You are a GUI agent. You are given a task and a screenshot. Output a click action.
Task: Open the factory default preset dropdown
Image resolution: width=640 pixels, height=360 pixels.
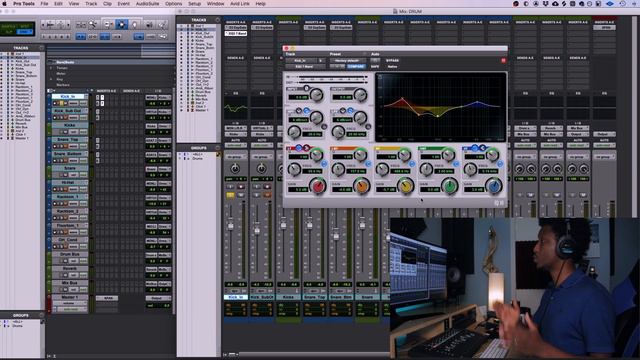click(347, 60)
